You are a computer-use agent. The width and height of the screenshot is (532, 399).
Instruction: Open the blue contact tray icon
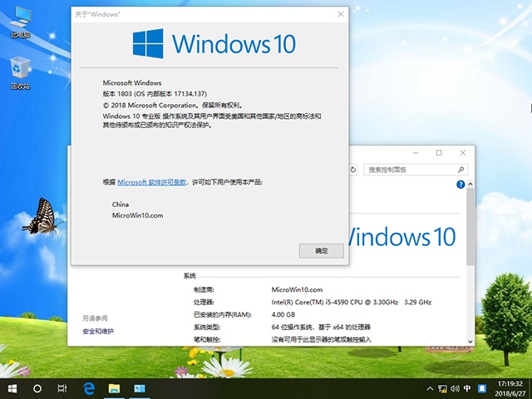(x=482, y=389)
